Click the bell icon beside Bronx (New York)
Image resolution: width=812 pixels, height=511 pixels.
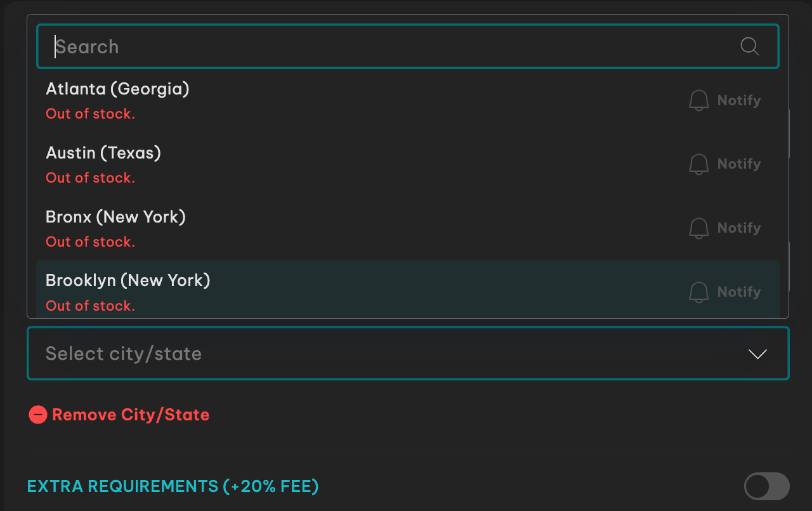[x=698, y=228]
